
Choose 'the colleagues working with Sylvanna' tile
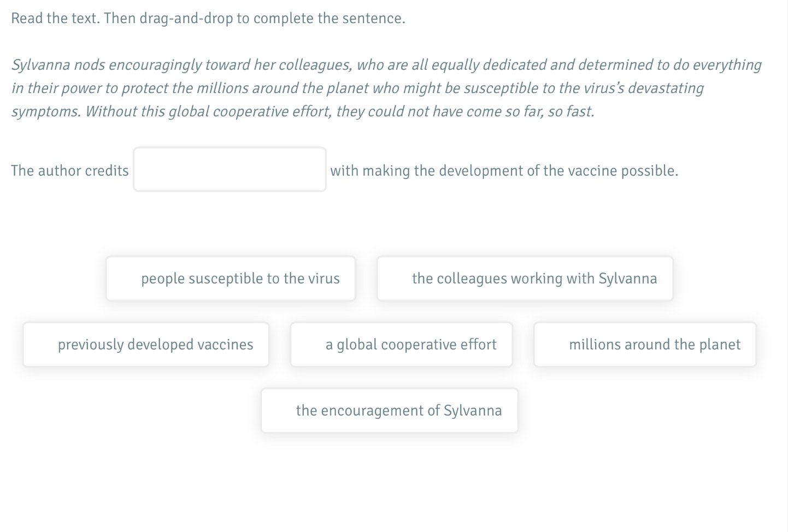pos(525,279)
